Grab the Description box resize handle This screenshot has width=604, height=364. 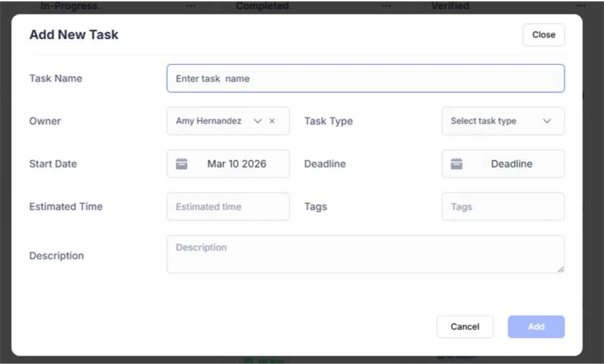pos(561,269)
